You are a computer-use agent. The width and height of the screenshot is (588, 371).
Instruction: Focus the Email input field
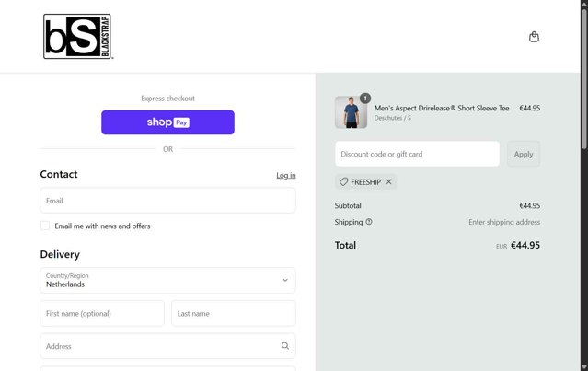(x=167, y=201)
